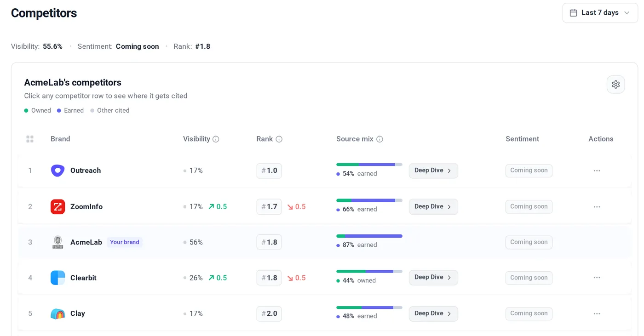Click the Brand column header
This screenshot has height=336, width=644.
pyautogui.click(x=60, y=139)
